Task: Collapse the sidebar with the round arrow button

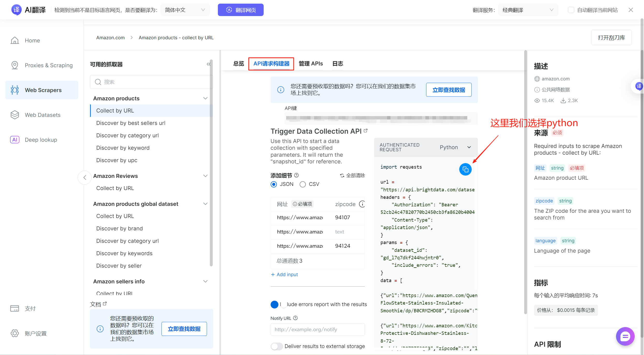Action: click(x=85, y=177)
